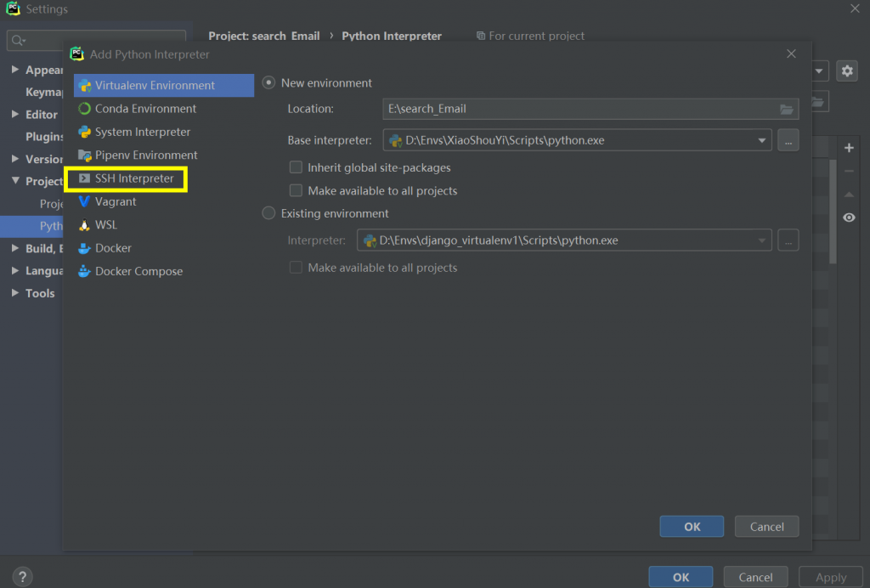The image size is (870, 588).
Task: Check Make available under New environment
Action: (296, 190)
